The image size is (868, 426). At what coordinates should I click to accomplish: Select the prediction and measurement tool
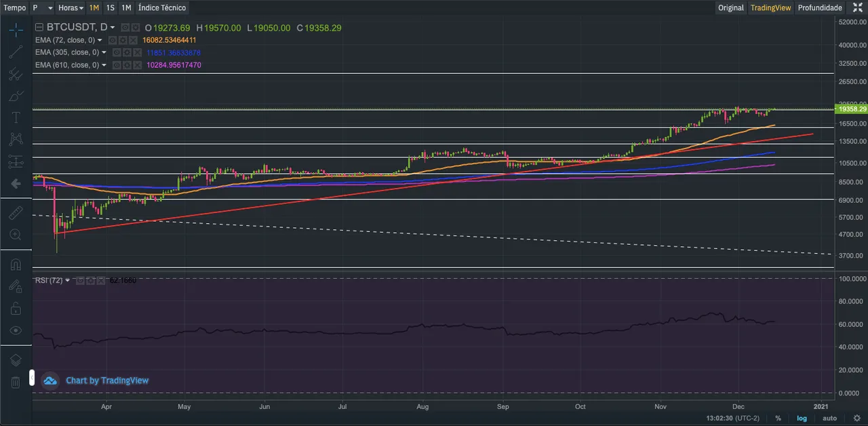point(16,161)
